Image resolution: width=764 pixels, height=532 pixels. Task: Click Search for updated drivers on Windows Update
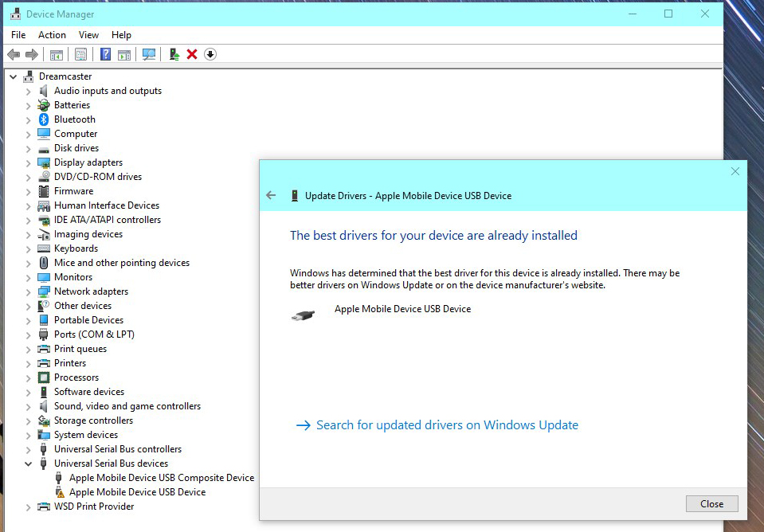(x=446, y=425)
